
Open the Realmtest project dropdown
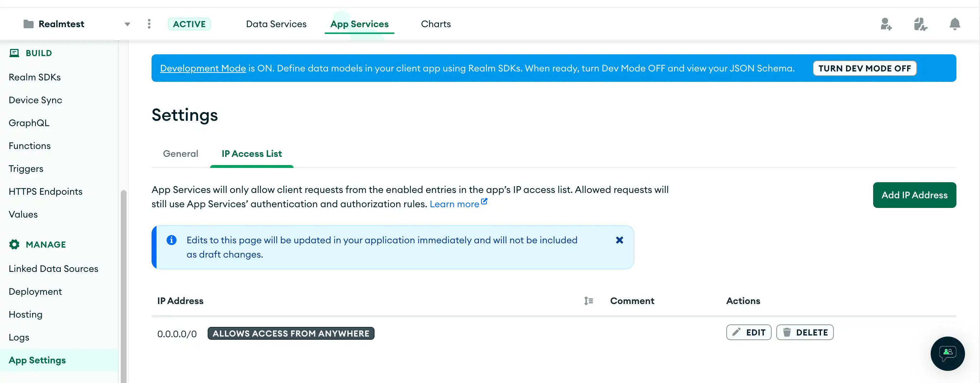pyautogui.click(x=128, y=24)
